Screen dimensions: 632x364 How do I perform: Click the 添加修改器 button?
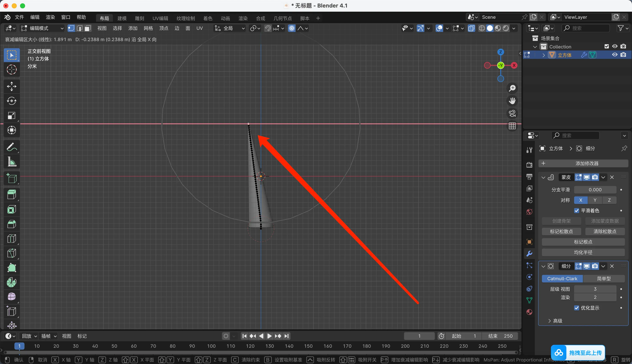click(x=583, y=163)
